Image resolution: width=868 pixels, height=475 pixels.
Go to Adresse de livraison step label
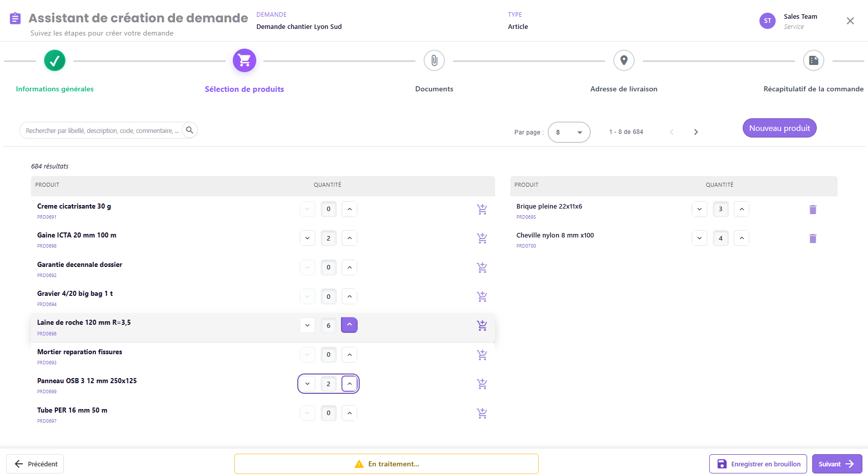tap(624, 89)
